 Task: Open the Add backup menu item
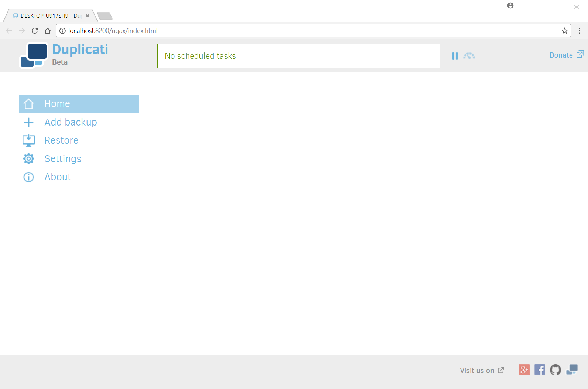79,122
